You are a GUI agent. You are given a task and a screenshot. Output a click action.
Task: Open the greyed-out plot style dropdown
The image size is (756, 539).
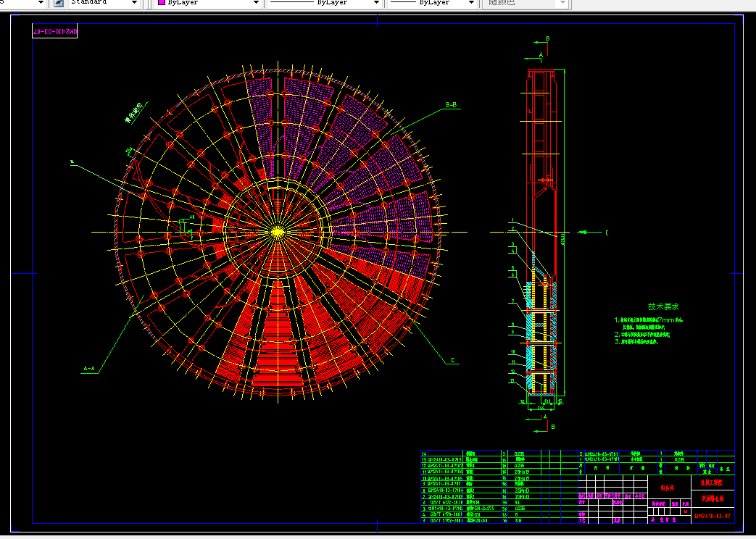pyautogui.click(x=562, y=2)
